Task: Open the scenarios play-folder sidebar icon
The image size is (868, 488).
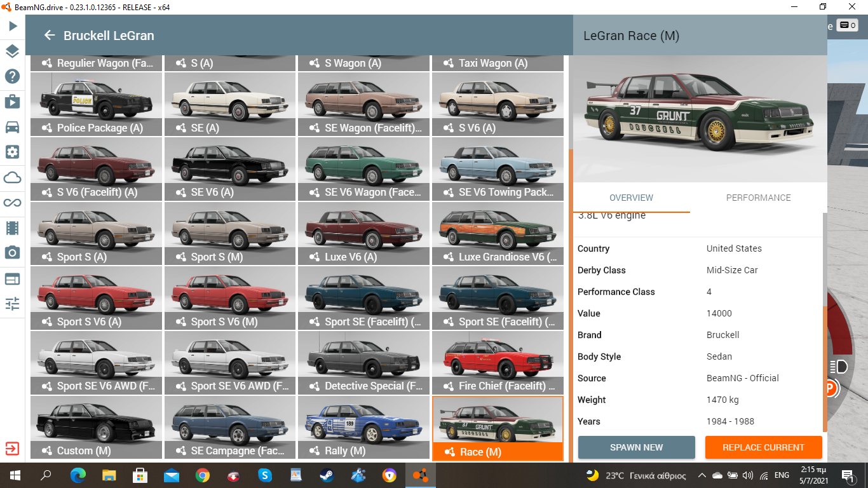Action: point(13,102)
